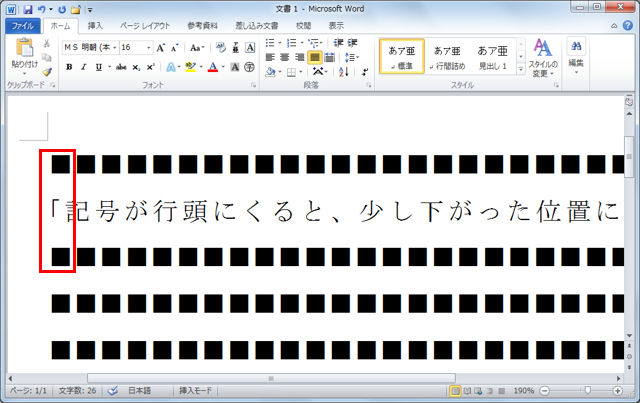Apply the 行間詰め style
The height and width of the screenshot is (403, 640).
(x=447, y=56)
